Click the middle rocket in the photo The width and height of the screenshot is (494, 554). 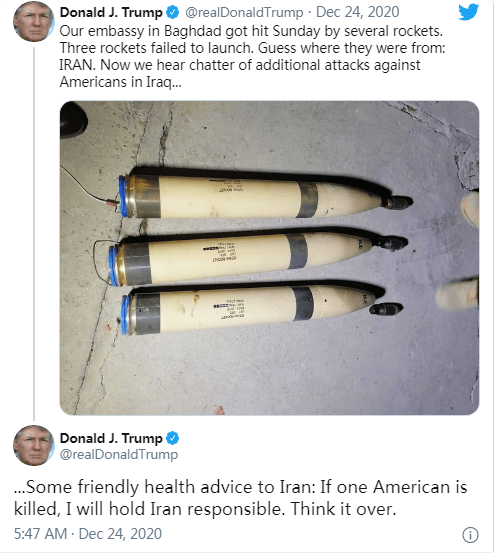258,257
